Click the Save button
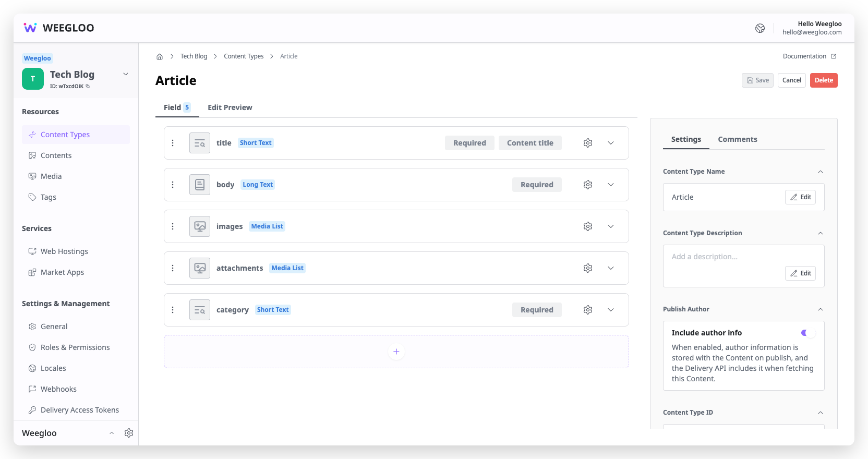 [x=757, y=80]
